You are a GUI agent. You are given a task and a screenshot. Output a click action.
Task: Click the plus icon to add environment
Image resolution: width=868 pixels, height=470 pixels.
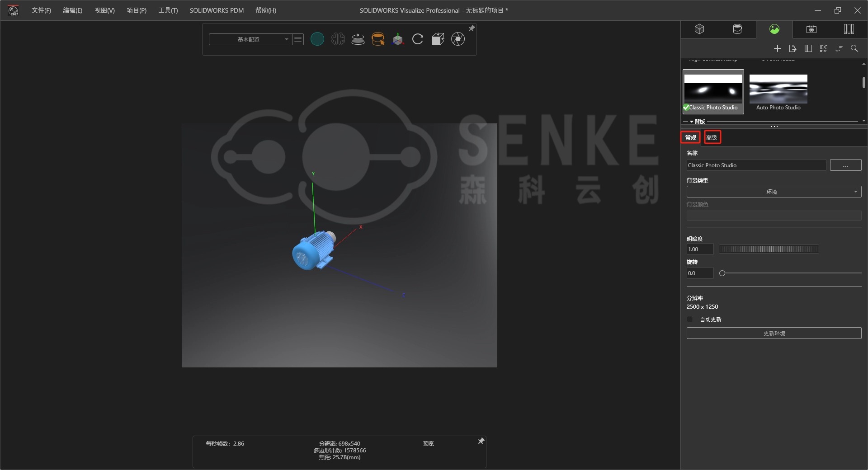click(x=778, y=48)
